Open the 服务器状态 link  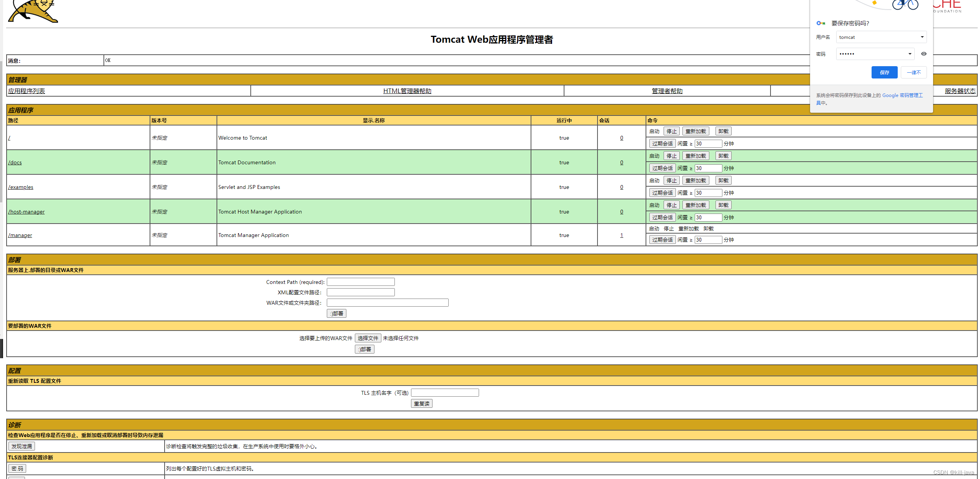pyautogui.click(x=960, y=91)
